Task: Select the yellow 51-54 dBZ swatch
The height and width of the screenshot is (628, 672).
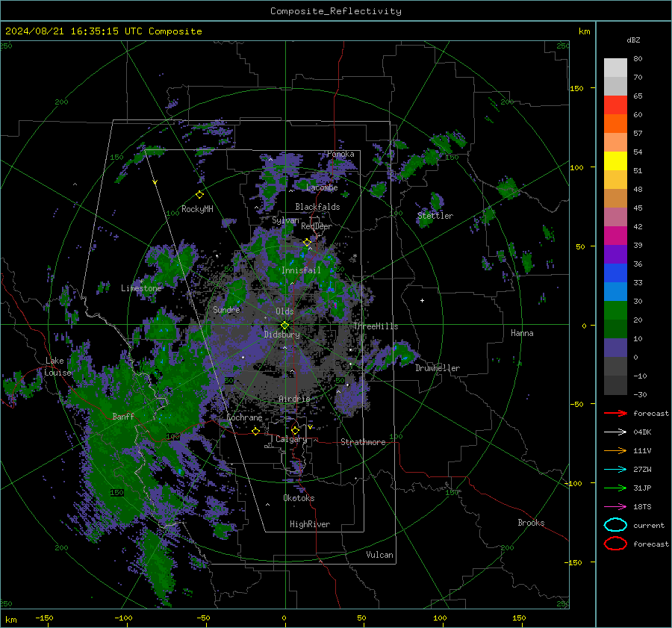Action: click(x=615, y=161)
